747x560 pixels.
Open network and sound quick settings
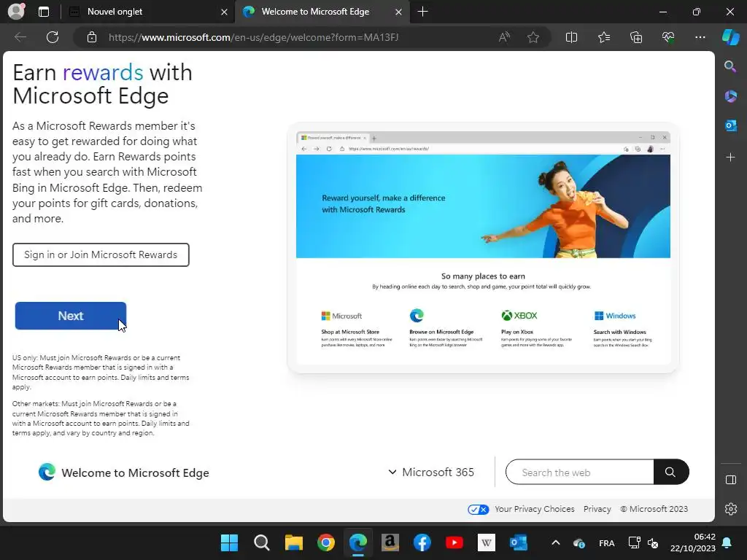(x=643, y=542)
